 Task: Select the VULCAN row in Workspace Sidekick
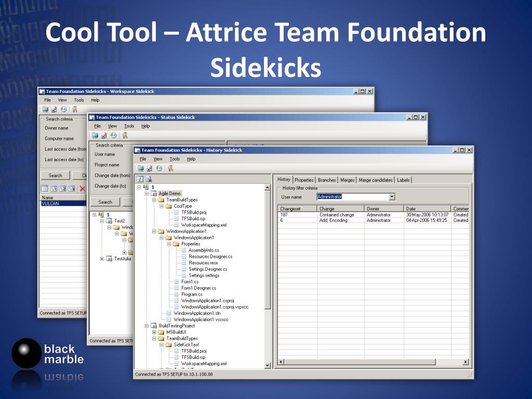pyautogui.click(x=63, y=203)
